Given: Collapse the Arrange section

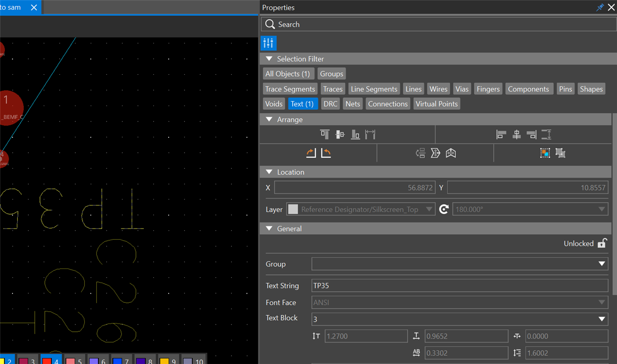Looking at the screenshot, I should click(x=269, y=119).
